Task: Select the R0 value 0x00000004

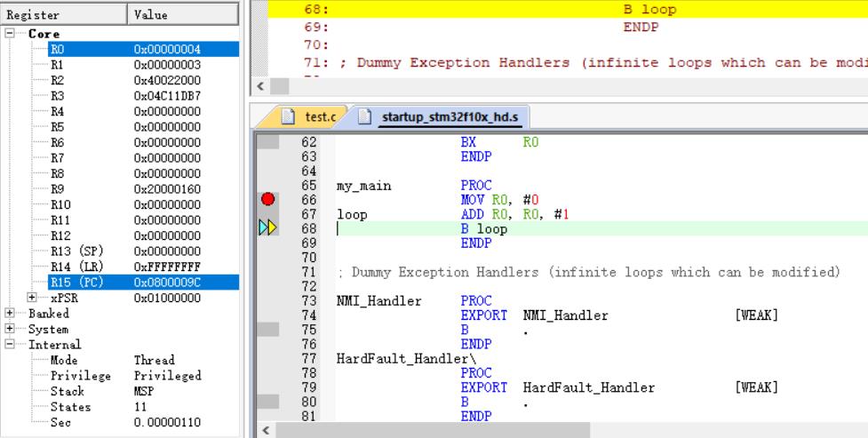Action: tap(167, 49)
